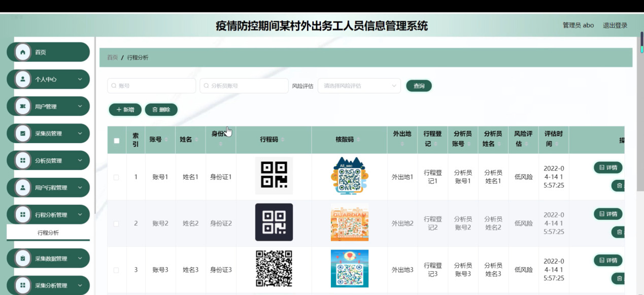The height and width of the screenshot is (295, 644).
Task: Open the 核酸码 image for 账号3
Action: pyautogui.click(x=350, y=269)
